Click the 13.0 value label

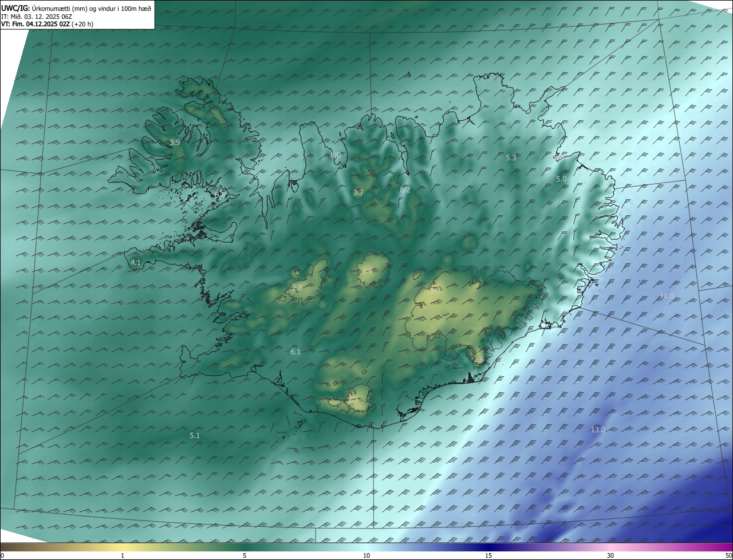[598, 429]
